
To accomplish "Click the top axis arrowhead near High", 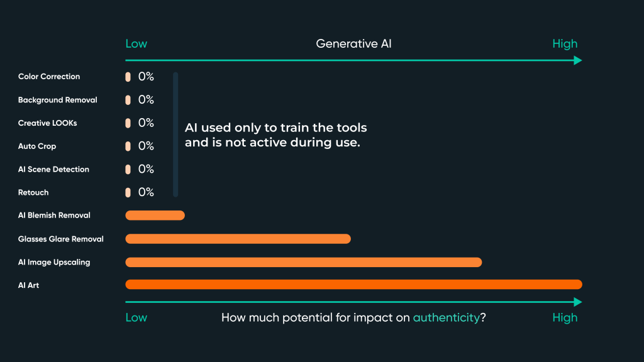I will point(578,60).
